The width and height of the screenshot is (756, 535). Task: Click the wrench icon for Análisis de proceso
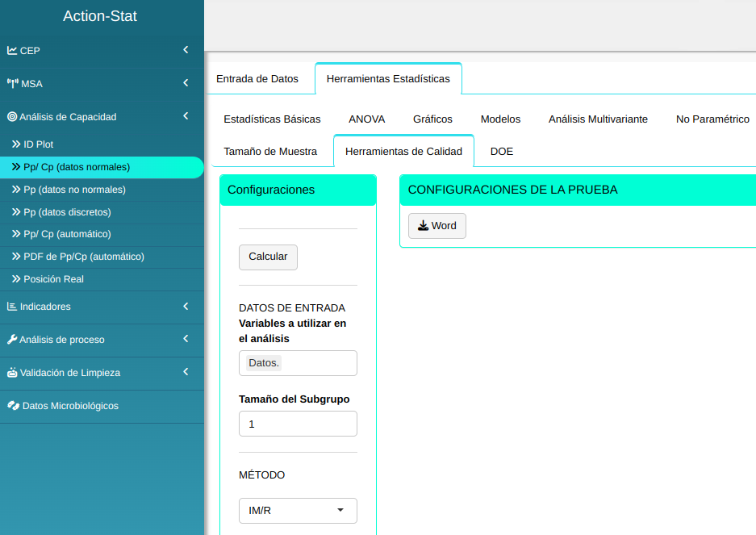click(12, 340)
